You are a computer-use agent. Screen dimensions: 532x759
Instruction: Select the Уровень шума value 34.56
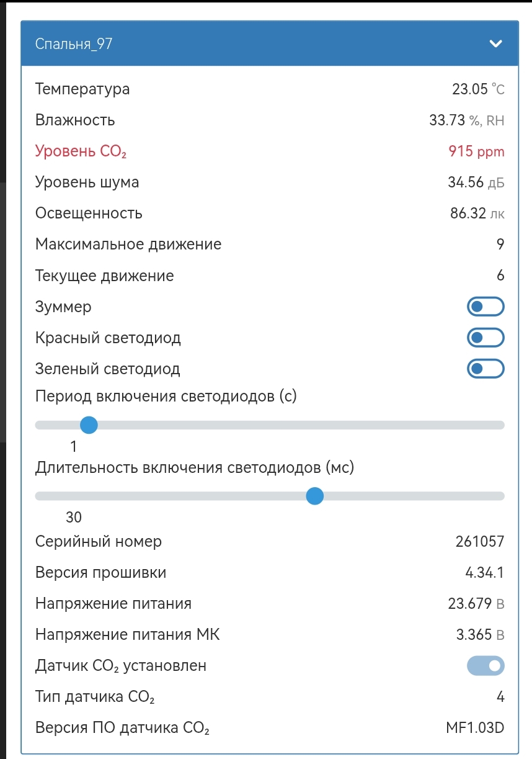[466, 182]
